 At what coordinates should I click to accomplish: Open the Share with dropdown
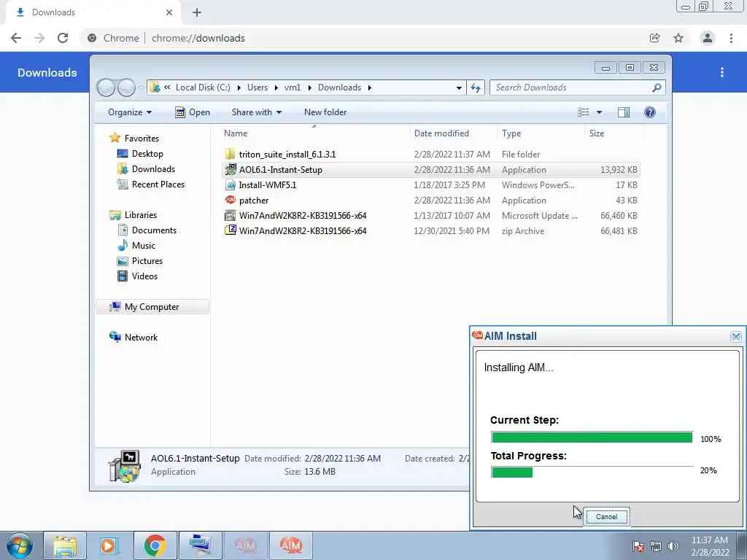pyautogui.click(x=256, y=112)
